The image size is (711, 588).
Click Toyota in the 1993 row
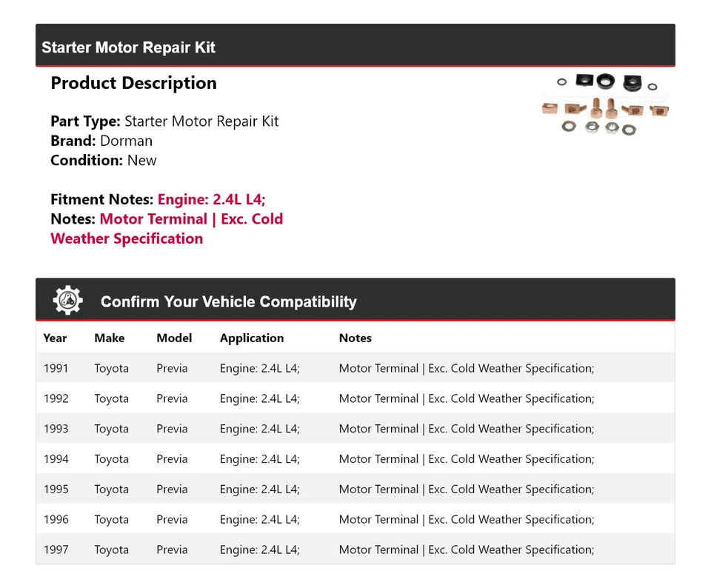pos(112,430)
